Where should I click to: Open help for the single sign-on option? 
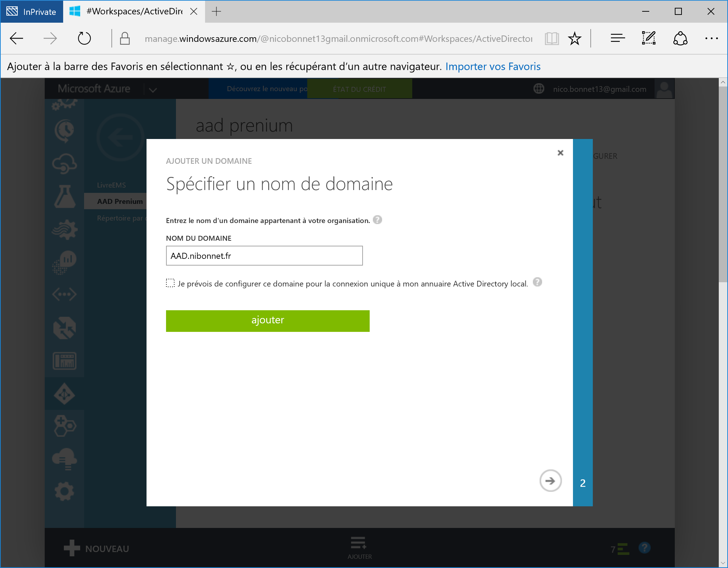point(537,282)
